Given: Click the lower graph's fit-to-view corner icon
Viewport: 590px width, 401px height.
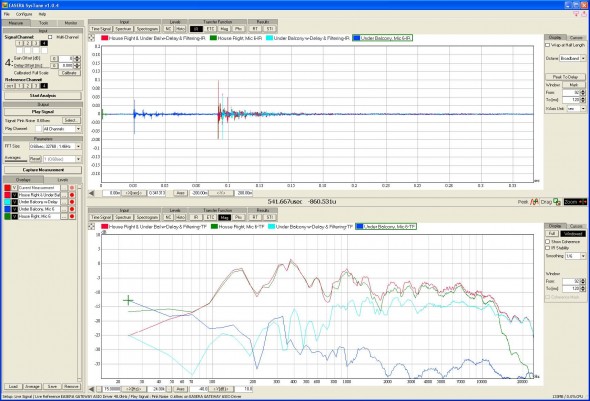Looking at the screenshot, I should click(91, 226).
